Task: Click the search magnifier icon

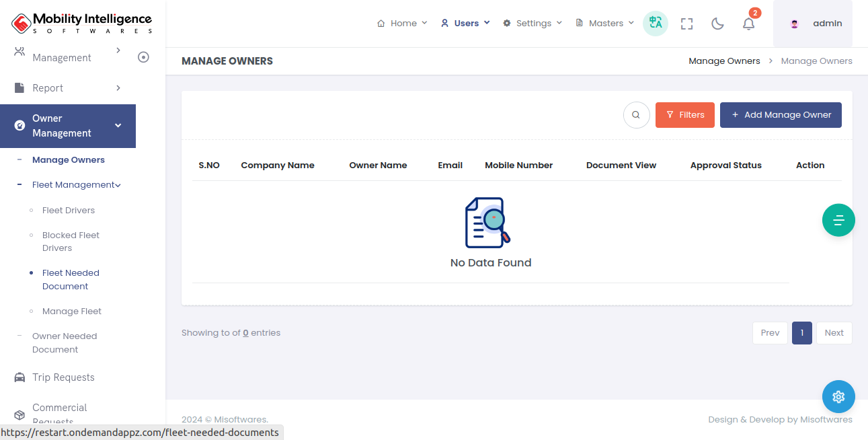Action: click(x=636, y=115)
